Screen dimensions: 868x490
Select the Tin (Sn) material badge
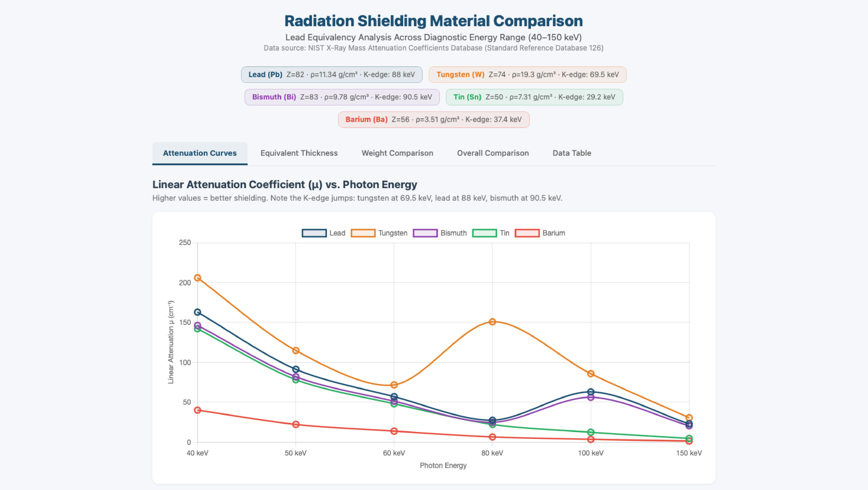tap(534, 97)
